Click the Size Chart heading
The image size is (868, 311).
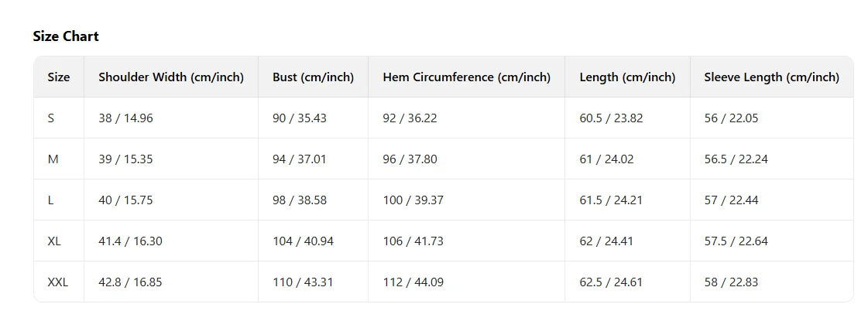coord(66,36)
